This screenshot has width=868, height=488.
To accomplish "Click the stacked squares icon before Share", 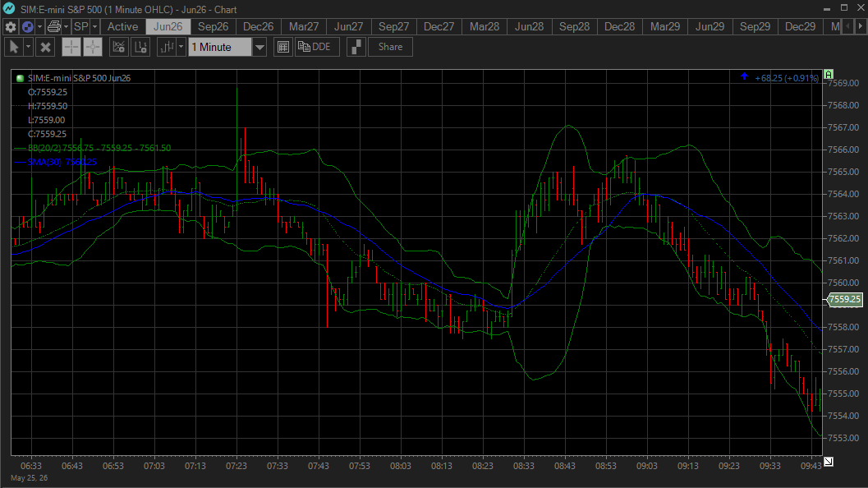I will 356,47.
